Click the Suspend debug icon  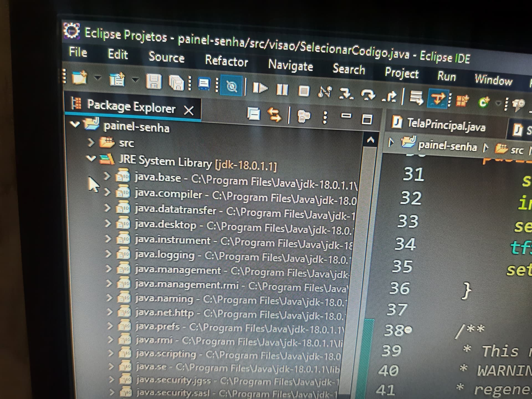282,89
